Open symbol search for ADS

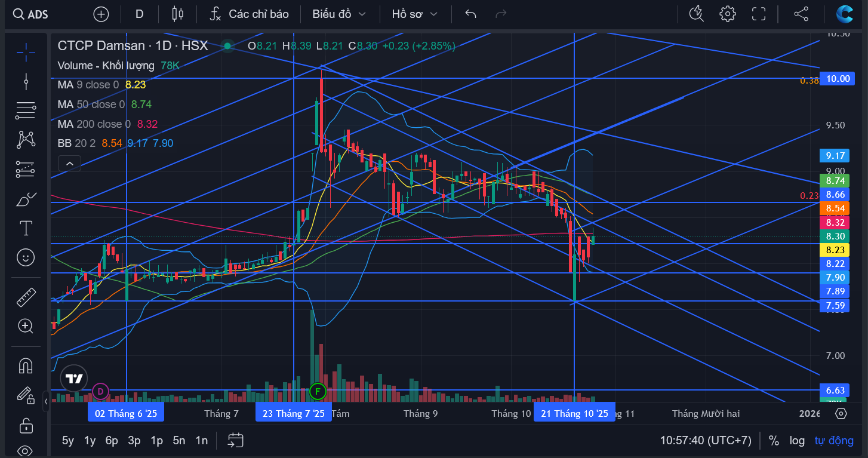point(31,14)
